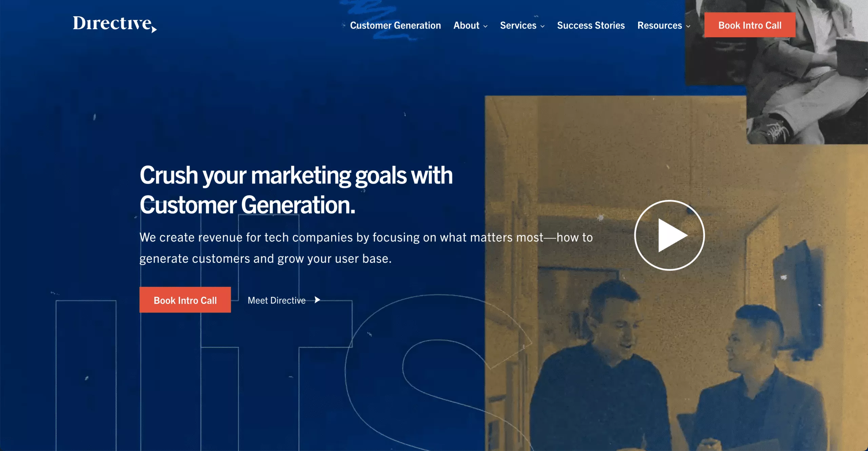Viewport: 868px width, 451px height.
Task: Select the Services nav label
Action: point(518,25)
